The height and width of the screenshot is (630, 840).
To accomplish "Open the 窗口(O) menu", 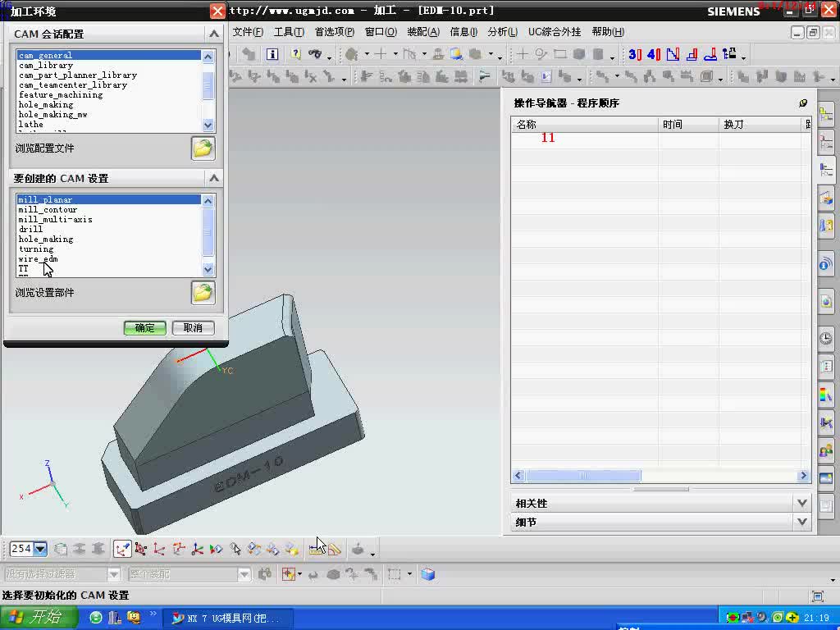I will click(381, 32).
